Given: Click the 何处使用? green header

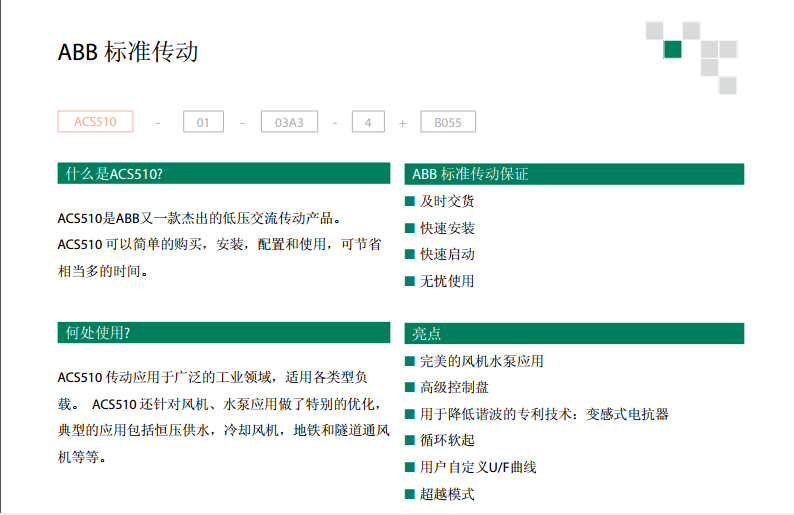Looking at the screenshot, I should click(x=223, y=333).
